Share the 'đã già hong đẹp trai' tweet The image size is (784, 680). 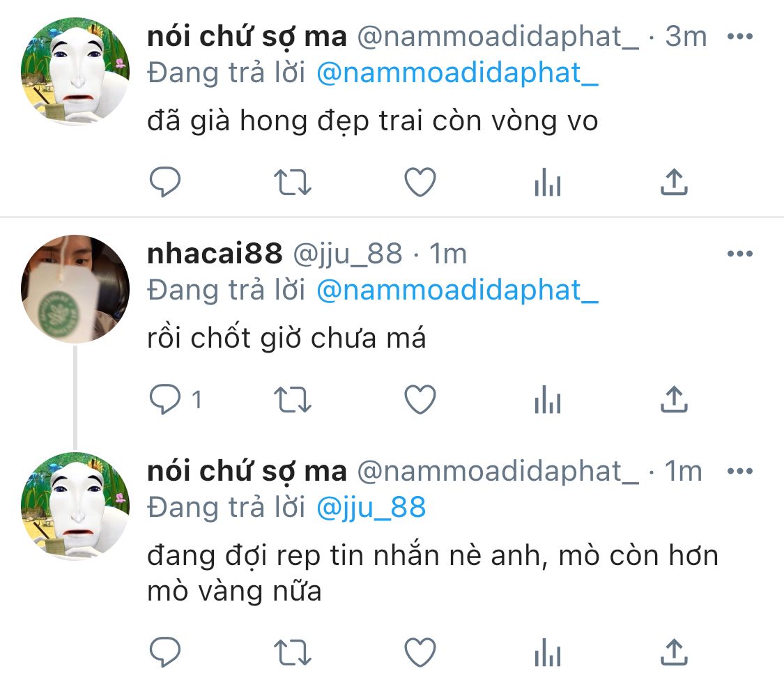pyautogui.click(x=674, y=182)
